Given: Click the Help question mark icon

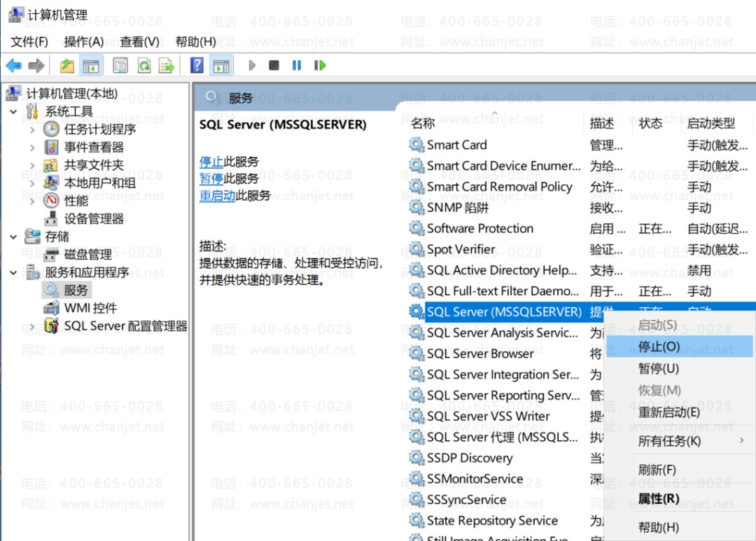Looking at the screenshot, I should pyautogui.click(x=197, y=65).
